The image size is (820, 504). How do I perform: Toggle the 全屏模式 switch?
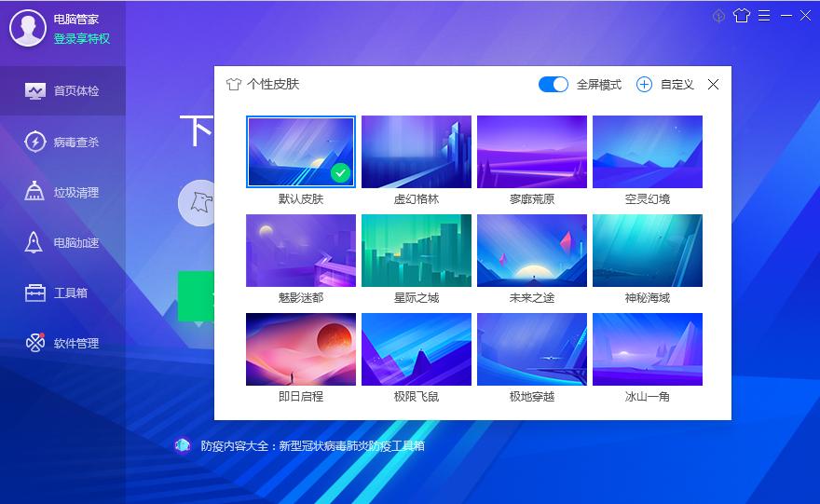553,84
